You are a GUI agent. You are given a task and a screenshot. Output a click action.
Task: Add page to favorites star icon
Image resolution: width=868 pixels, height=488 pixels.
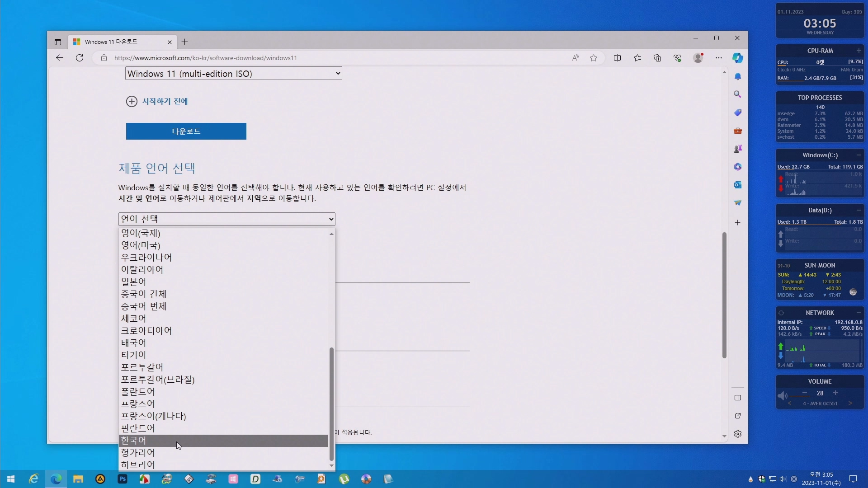coord(594,58)
